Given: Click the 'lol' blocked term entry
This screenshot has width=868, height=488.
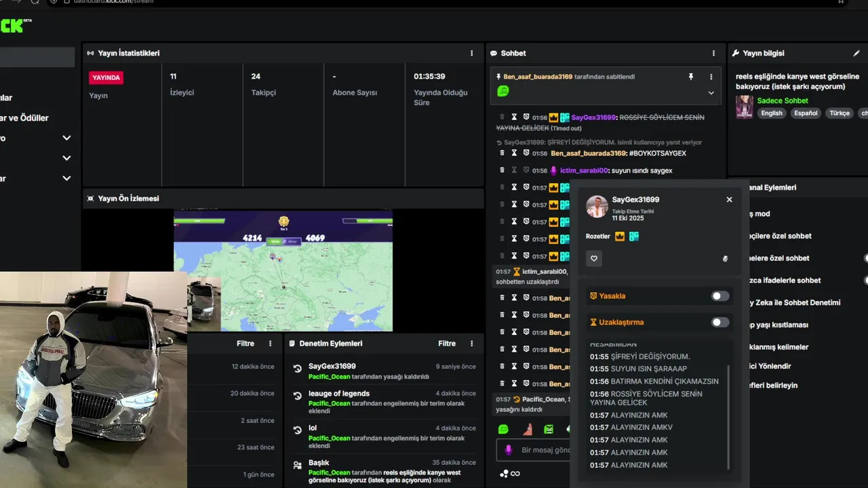Looking at the screenshot, I should point(385,437).
